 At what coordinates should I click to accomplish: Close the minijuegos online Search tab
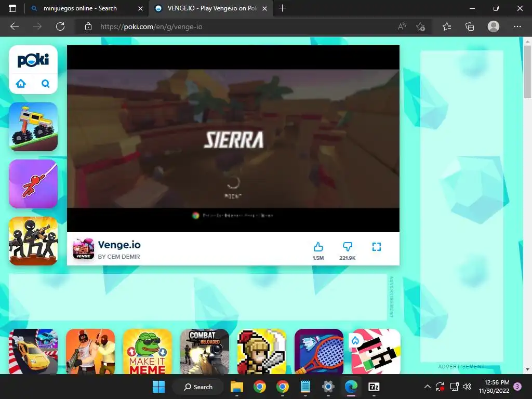tap(140, 8)
